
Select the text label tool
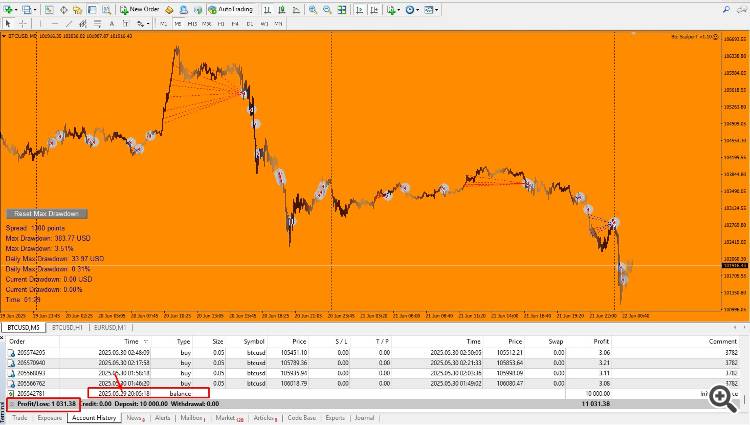coord(125,23)
